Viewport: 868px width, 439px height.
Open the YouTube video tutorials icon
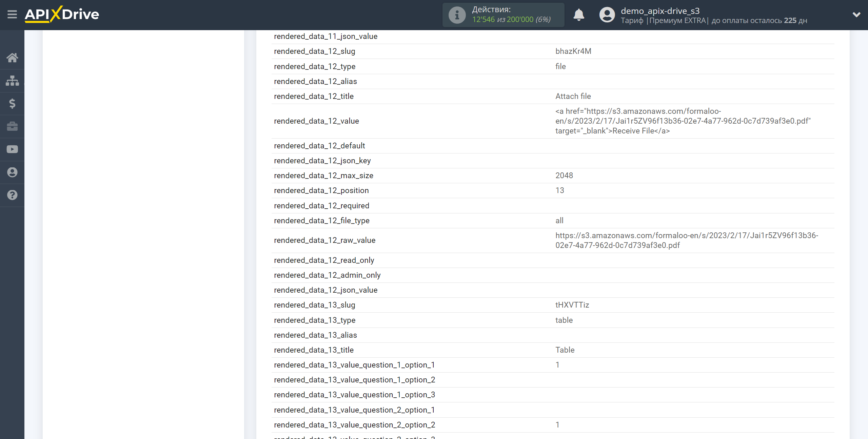coord(12,149)
